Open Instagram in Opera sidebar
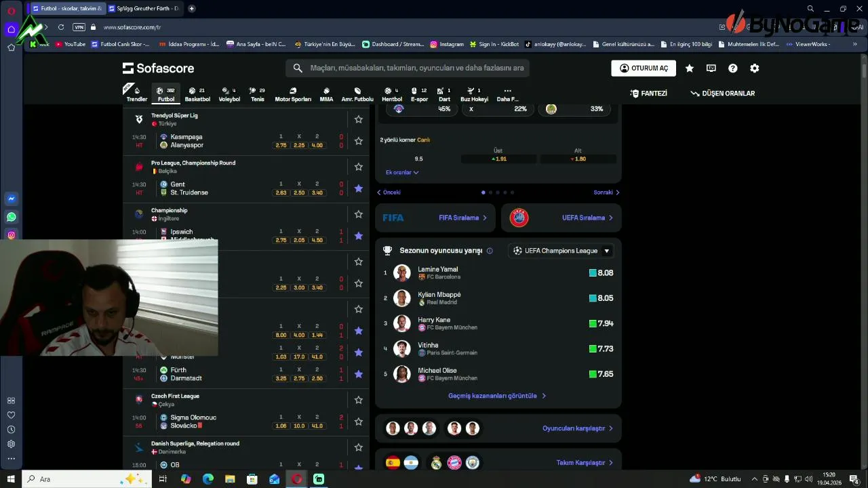Image resolution: width=868 pixels, height=488 pixels. coord(12,235)
